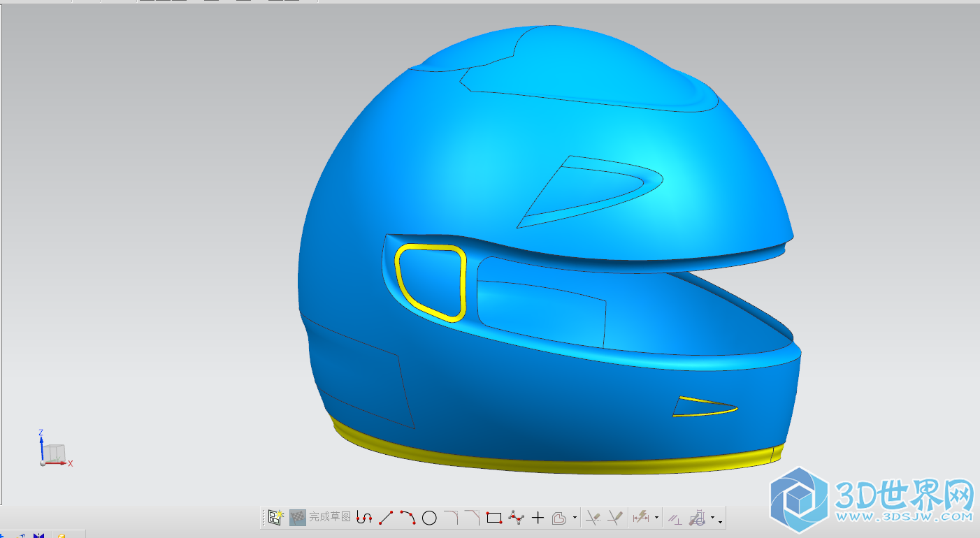Expand the dimension tools dropdown arrow
Screen dimensions: 980x538
(656, 518)
